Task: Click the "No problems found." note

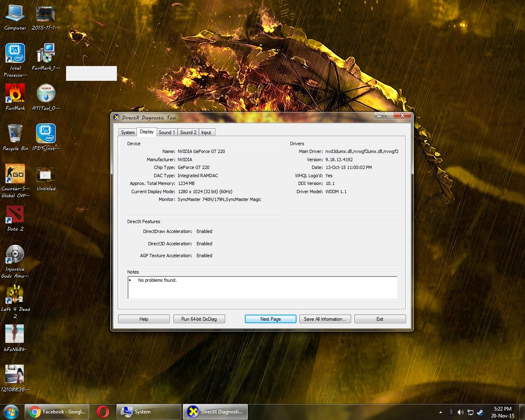Action: click(157, 280)
